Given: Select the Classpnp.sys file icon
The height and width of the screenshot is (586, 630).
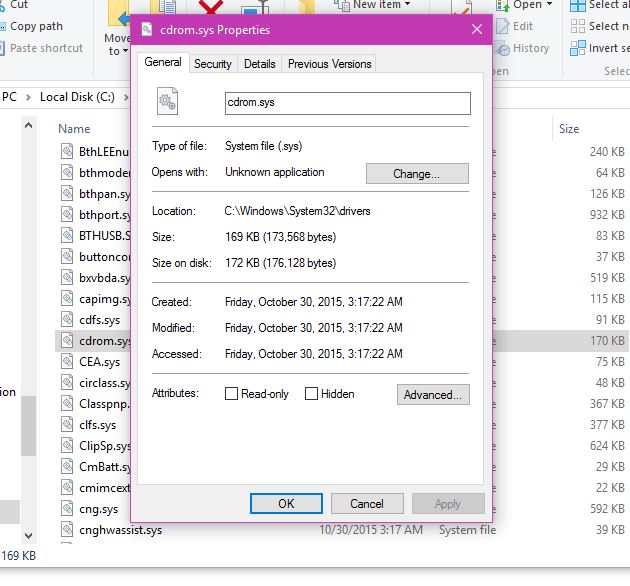Looking at the screenshot, I should pyautogui.click(x=67, y=403).
